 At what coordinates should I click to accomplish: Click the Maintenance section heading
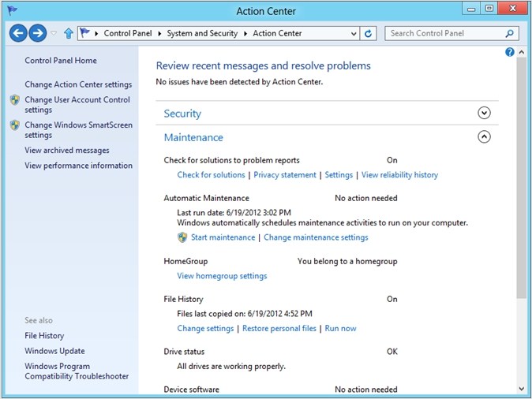point(193,137)
